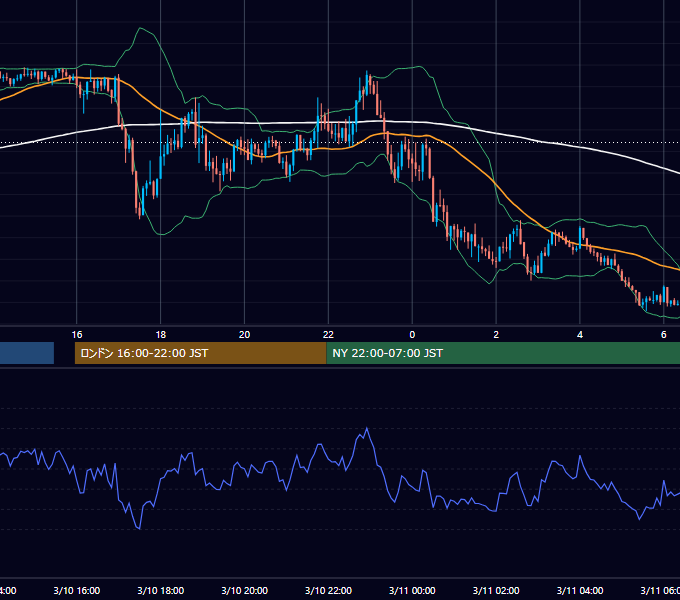Screen dimensions: 680x600
Task: Click the '18' hour label on price chart axis
Action: (x=160, y=335)
